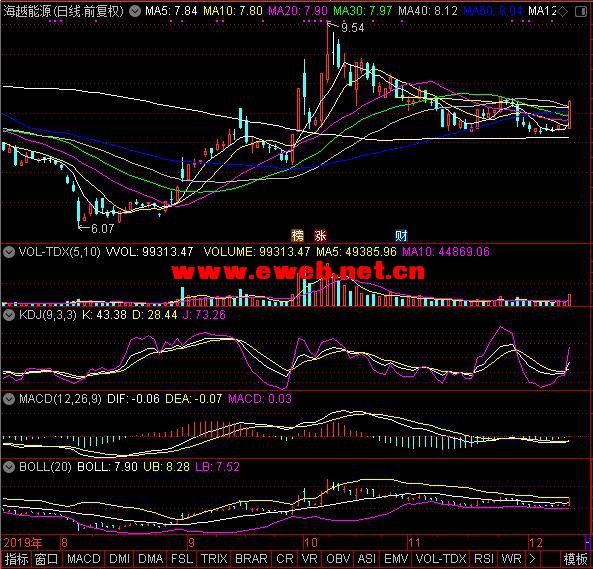Open the 指标 menu
593x569 pixels.
16,559
